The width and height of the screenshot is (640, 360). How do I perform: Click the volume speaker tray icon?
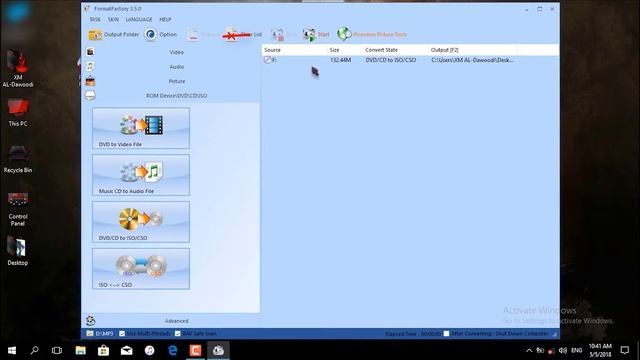point(563,350)
